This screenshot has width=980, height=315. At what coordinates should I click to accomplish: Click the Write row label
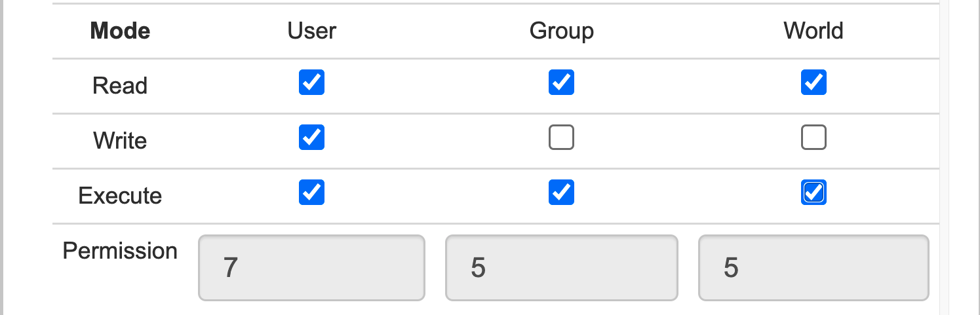click(120, 141)
